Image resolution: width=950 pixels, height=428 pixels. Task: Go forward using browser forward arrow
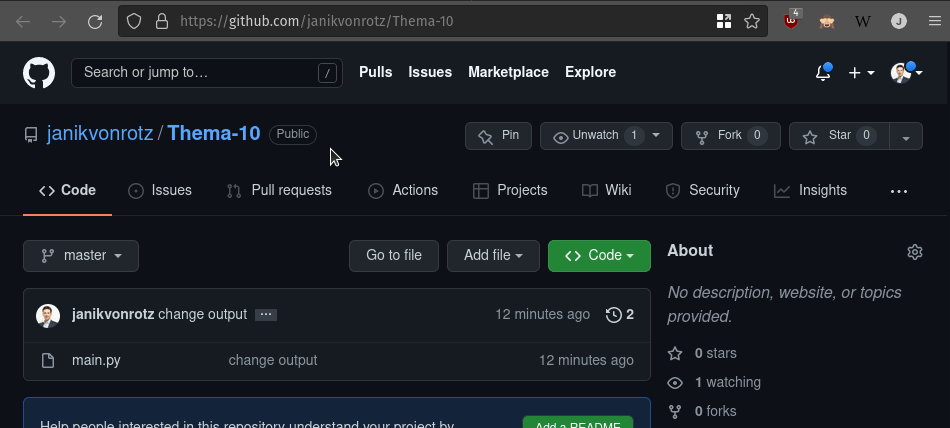59,22
